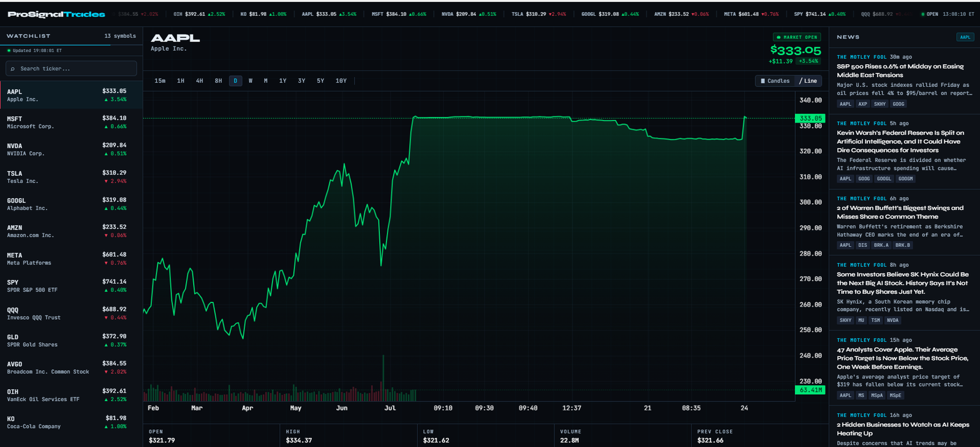Viewport: 980px width, 447px height.
Task: Click TSLA $310.29 in ticker tape
Action: (x=538, y=14)
